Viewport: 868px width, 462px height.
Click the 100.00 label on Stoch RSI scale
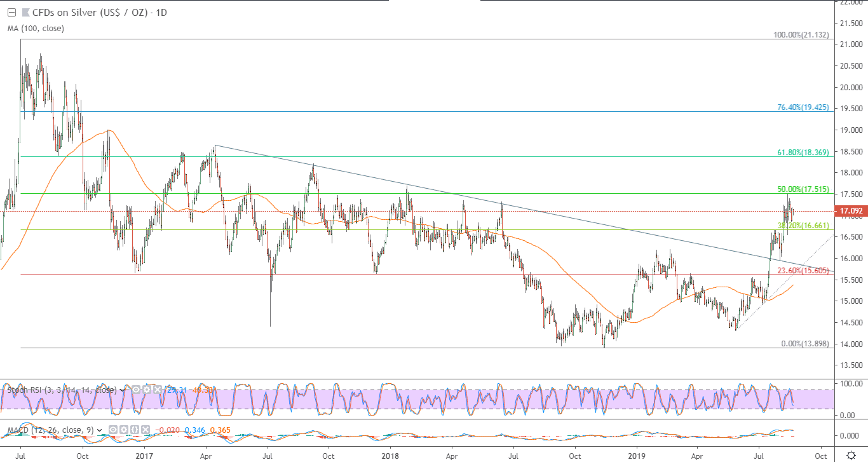(x=850, y=384)
